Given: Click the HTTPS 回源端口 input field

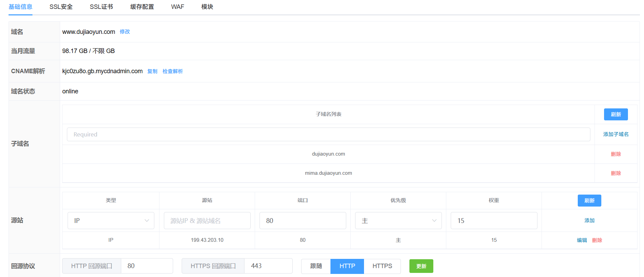Looking at the screenshot, I should click(x=268, y=266).
